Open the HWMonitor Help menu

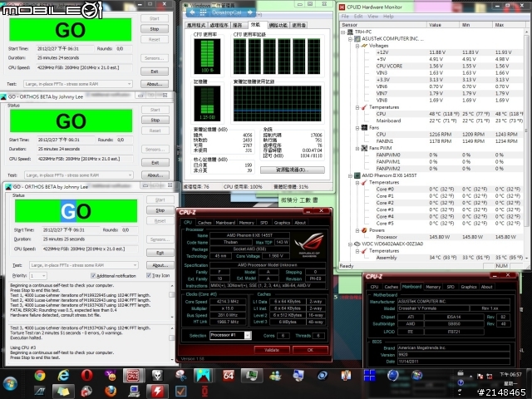[x=388, y=17]
